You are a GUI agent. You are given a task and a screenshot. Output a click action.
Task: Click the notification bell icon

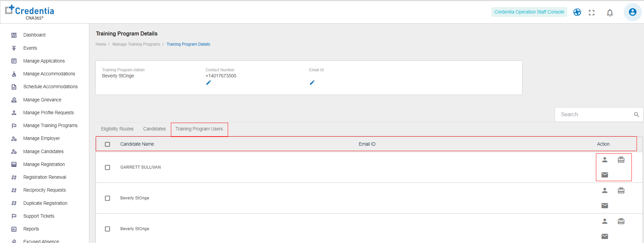pos(610,13)
